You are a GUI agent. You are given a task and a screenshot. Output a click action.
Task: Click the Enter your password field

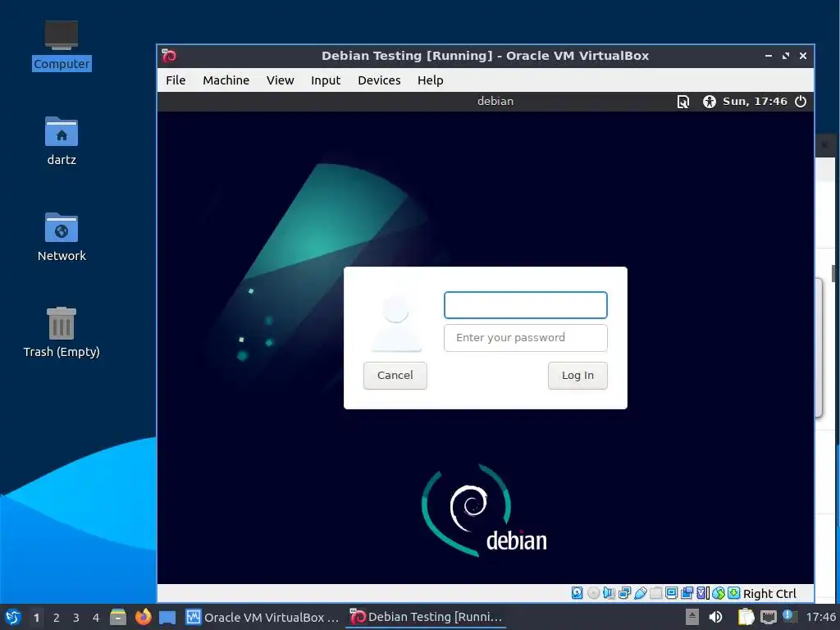click(x=526, y=337)
